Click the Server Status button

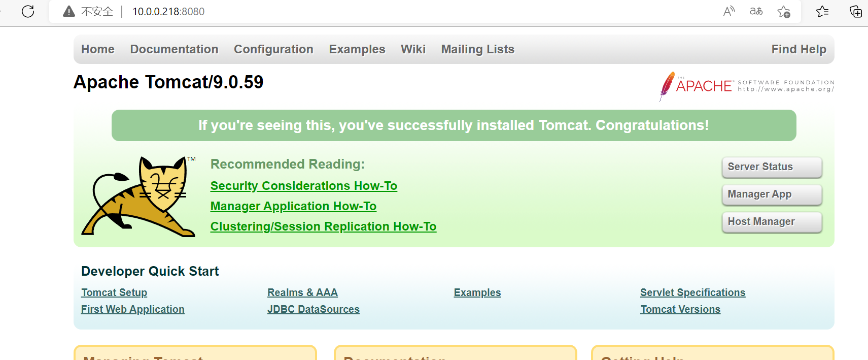[x=772, y=167]
